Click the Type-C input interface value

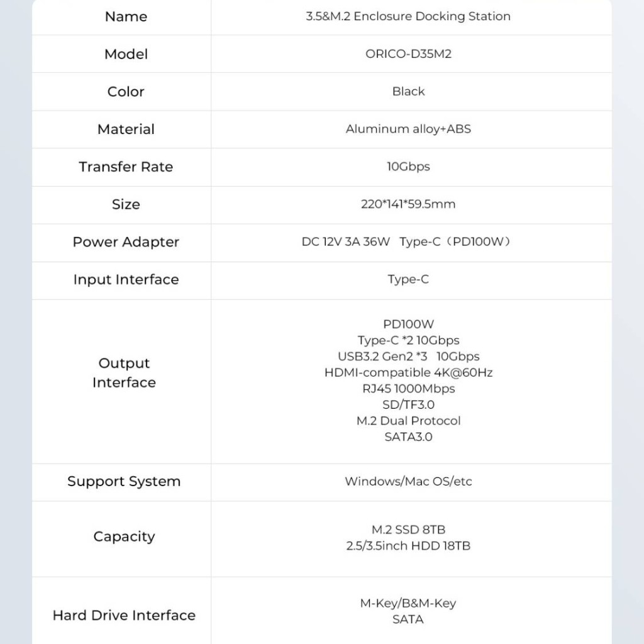click(x=408, y=279)
